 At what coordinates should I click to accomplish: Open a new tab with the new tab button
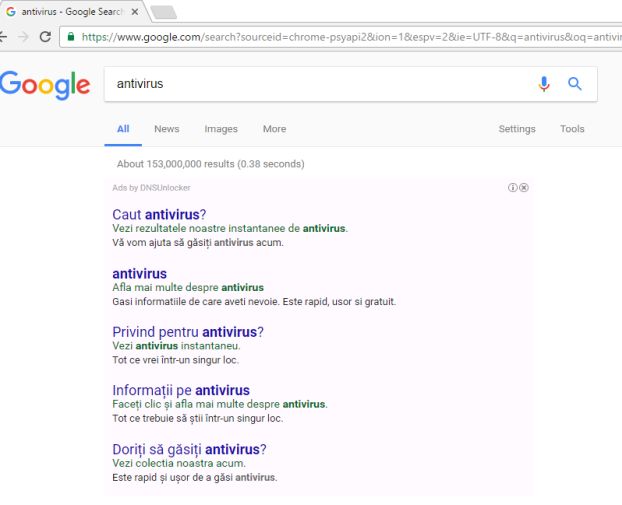163,12
